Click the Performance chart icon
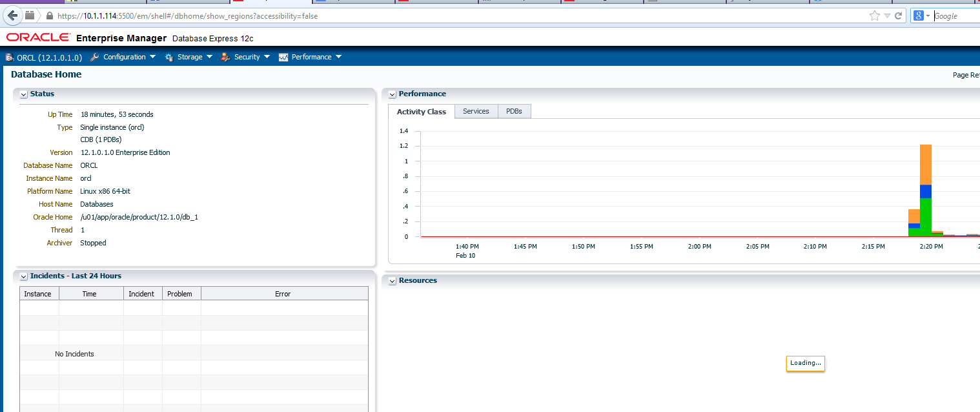Viewport: 980px width, 412px height. pos(283,57)
